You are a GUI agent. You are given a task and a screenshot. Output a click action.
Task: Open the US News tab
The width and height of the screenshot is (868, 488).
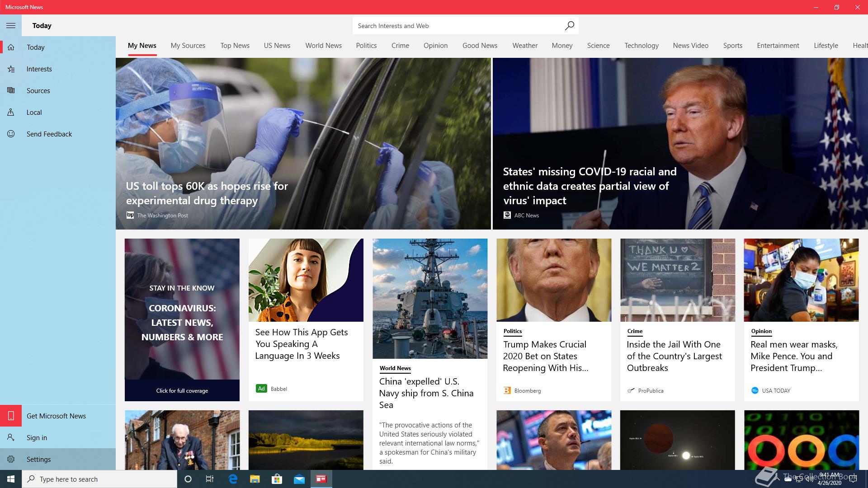point(277,46)
